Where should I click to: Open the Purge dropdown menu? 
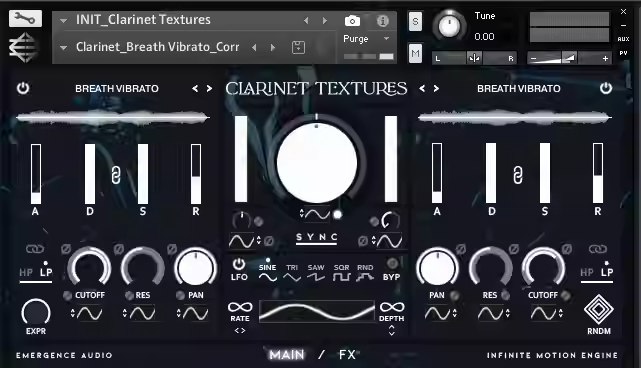coord(386,38)
